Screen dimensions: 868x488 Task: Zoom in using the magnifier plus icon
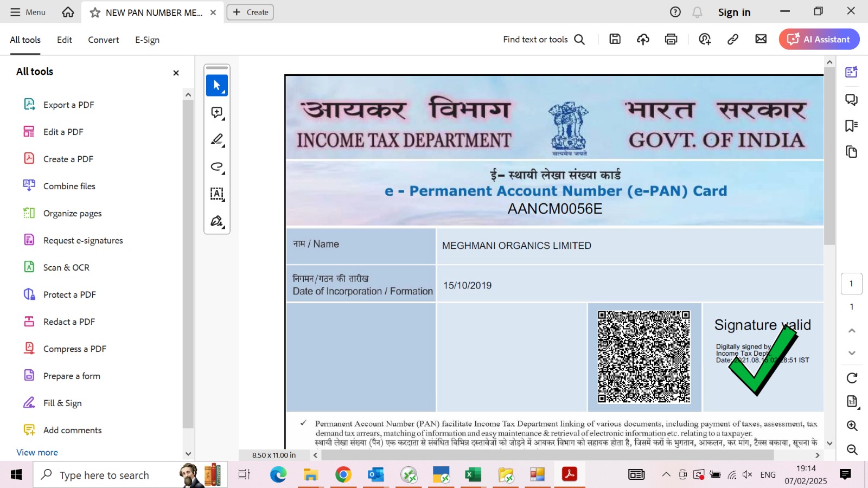click(x=852, y=426)
